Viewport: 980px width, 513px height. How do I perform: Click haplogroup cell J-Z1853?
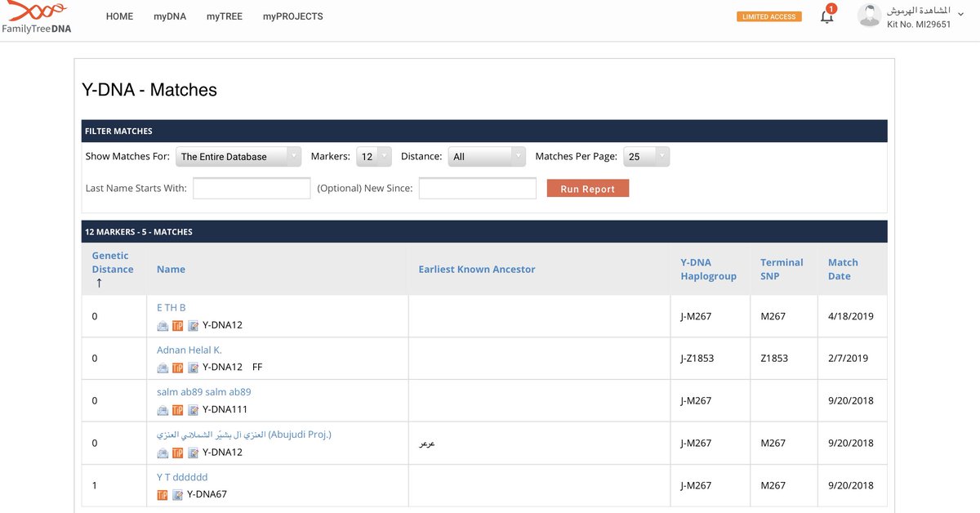click(x=697, y=359)
